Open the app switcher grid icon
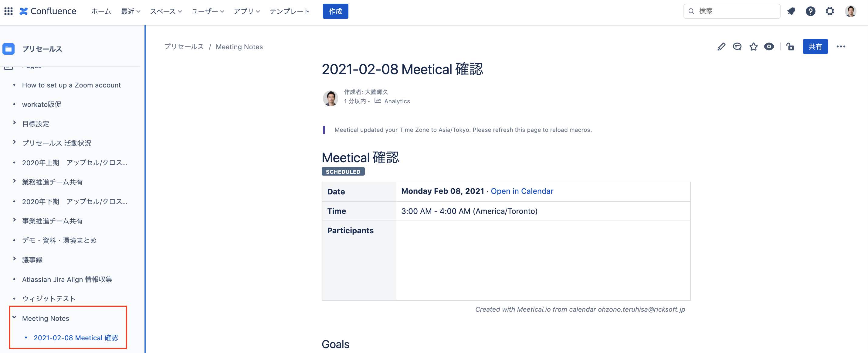The height and width of the screenshot is (353, 868). pos(8,11)
